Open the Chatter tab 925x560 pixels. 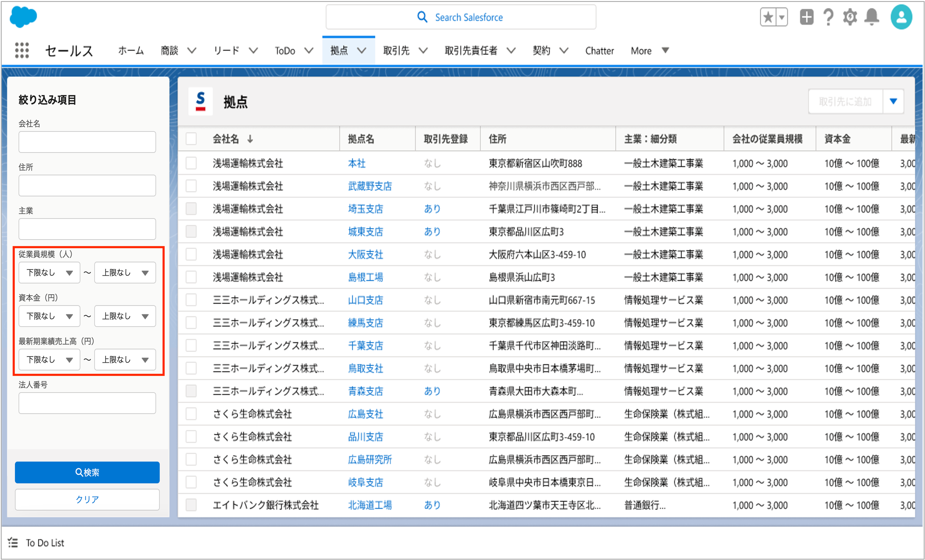click(x=599, y=51)
